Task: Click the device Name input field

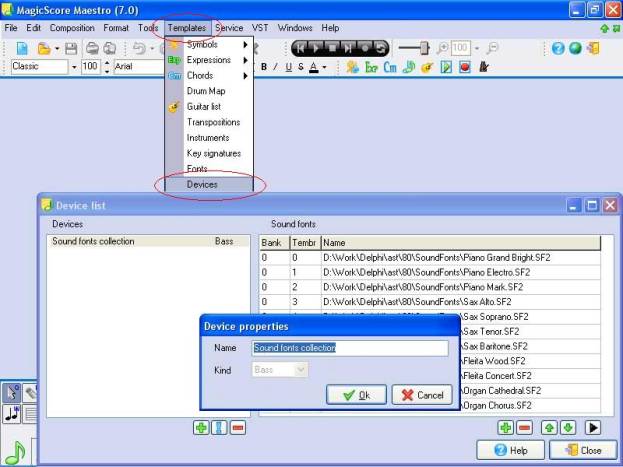Action: coord(350,348)
